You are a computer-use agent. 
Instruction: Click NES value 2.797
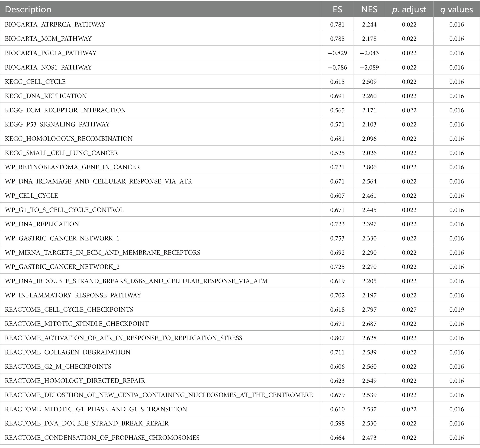coord(369,310)
